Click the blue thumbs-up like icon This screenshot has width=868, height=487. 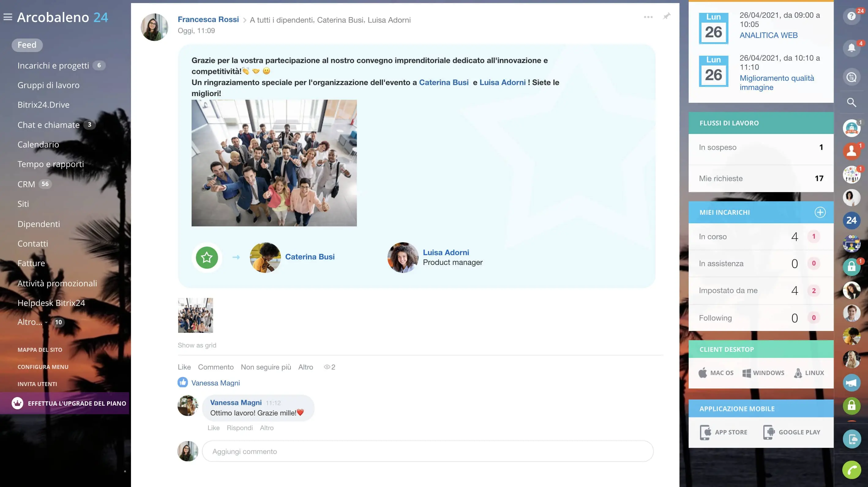(183, 382)
